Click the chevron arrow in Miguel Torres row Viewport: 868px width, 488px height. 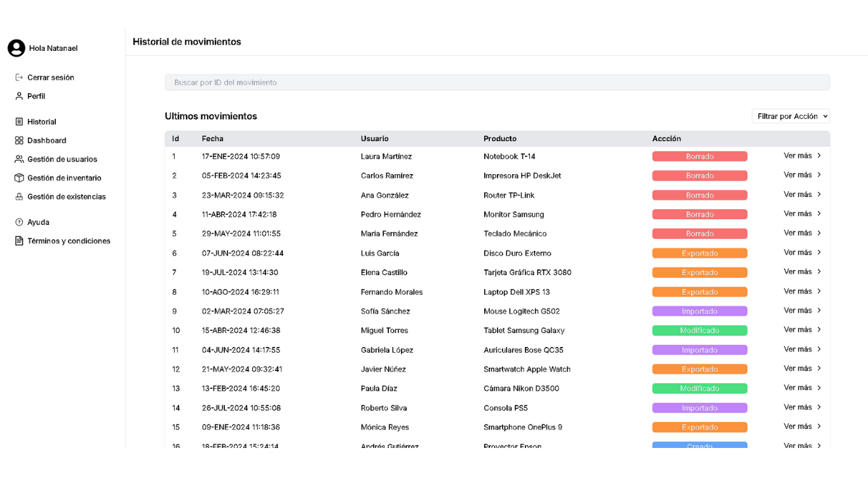pos(819,329)
